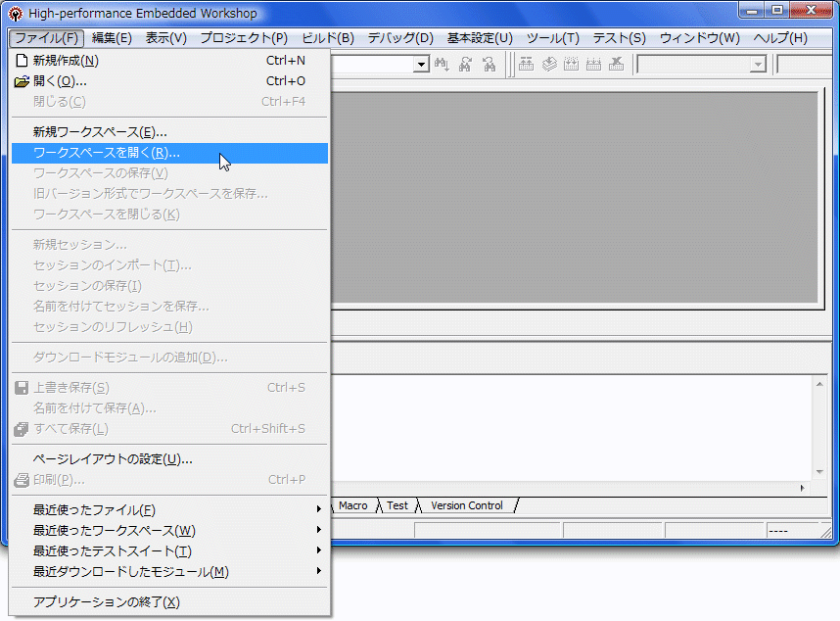Click the output window scrollbar right arrow
Image resolution: width=840 pixels, height=621 pixels.
coord(803,488)
